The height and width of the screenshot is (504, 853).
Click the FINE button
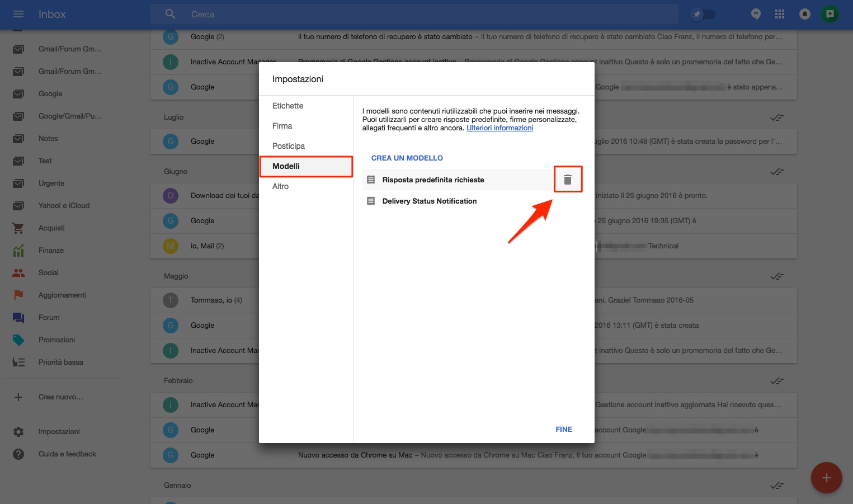coord(564,429)
